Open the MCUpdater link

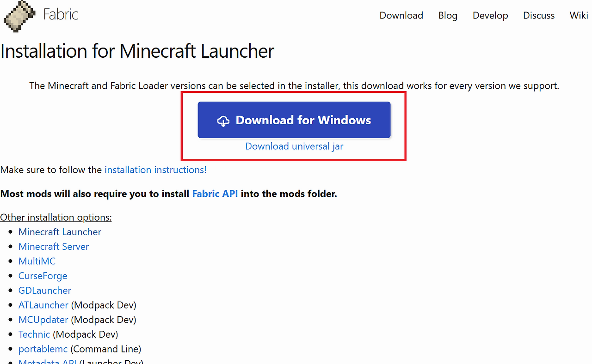(x=43, y=320)
